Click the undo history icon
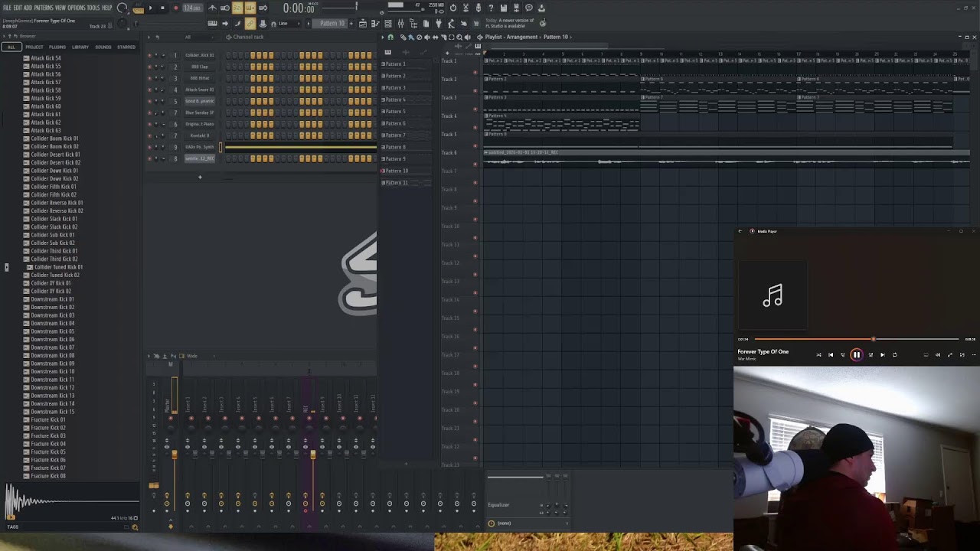This screenshot has height=551, width=980. pyautogui.click(x=453, y=8)
